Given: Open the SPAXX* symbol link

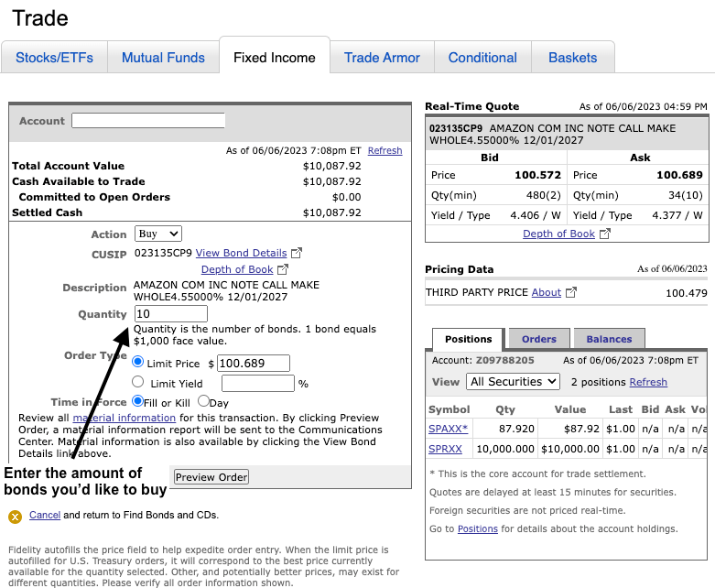Looking at the screenshot, I should pyautogui.click(x=448, y=429).
